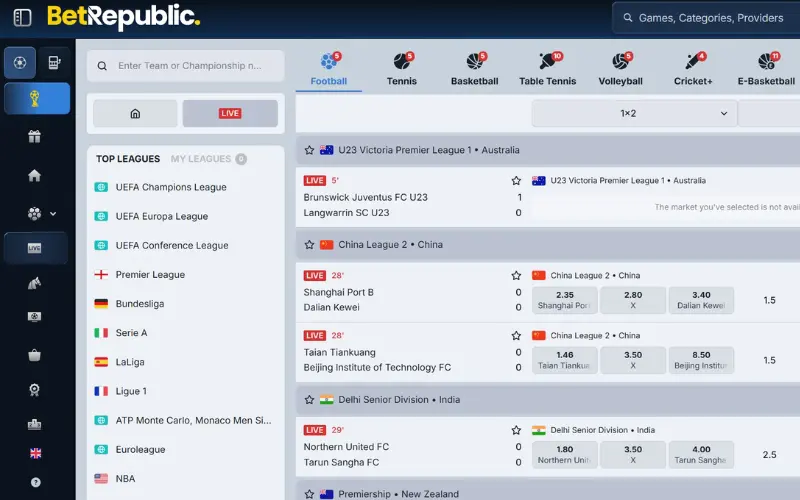This screenshot has height=500, width=800.
Task: Open the sports ball icon in left sidebar
Action: pyautogui.click(x=20, y=63)
